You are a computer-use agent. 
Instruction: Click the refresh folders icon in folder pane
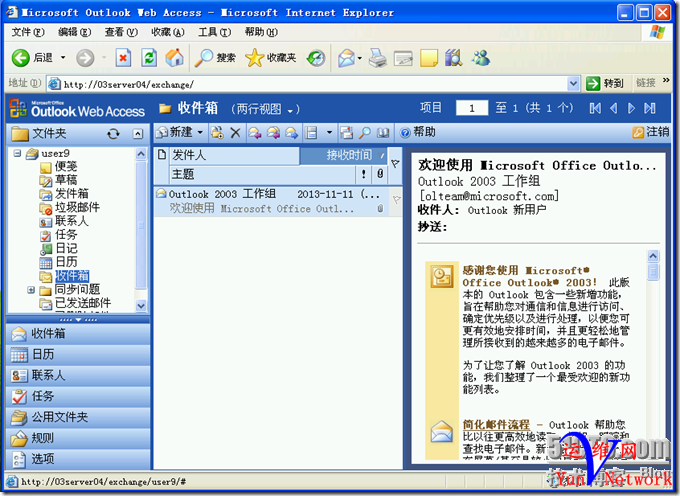113,134
